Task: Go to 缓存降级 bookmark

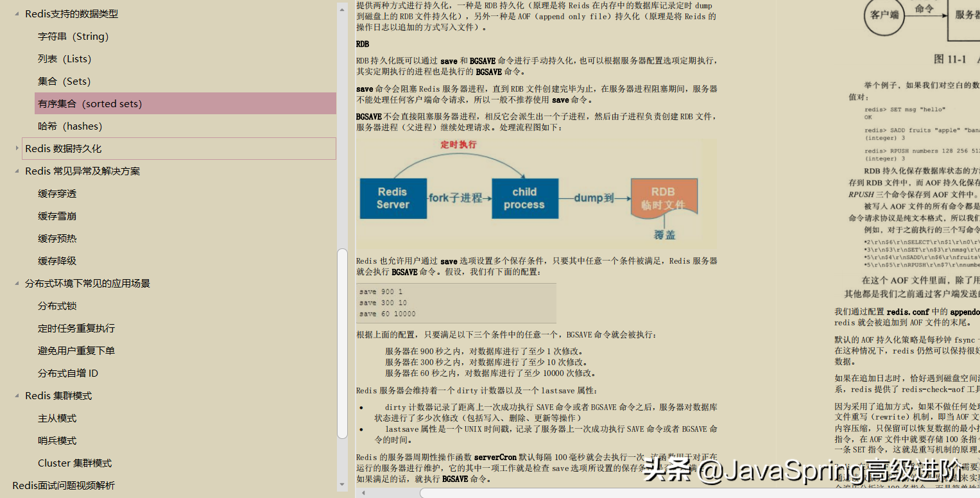Action: (x=57, y=261)
